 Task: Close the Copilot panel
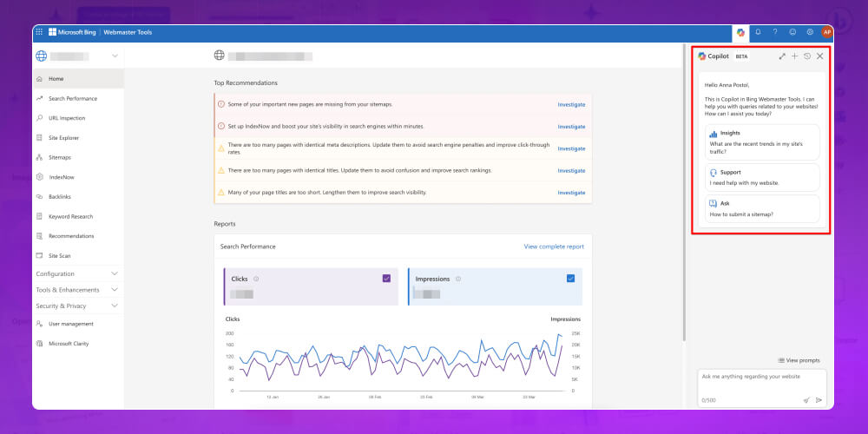click(x=820, y=56)
